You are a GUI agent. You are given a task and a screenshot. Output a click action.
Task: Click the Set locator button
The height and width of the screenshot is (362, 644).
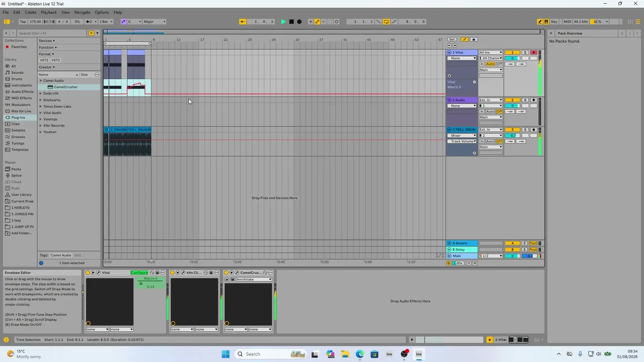(452, 39)
